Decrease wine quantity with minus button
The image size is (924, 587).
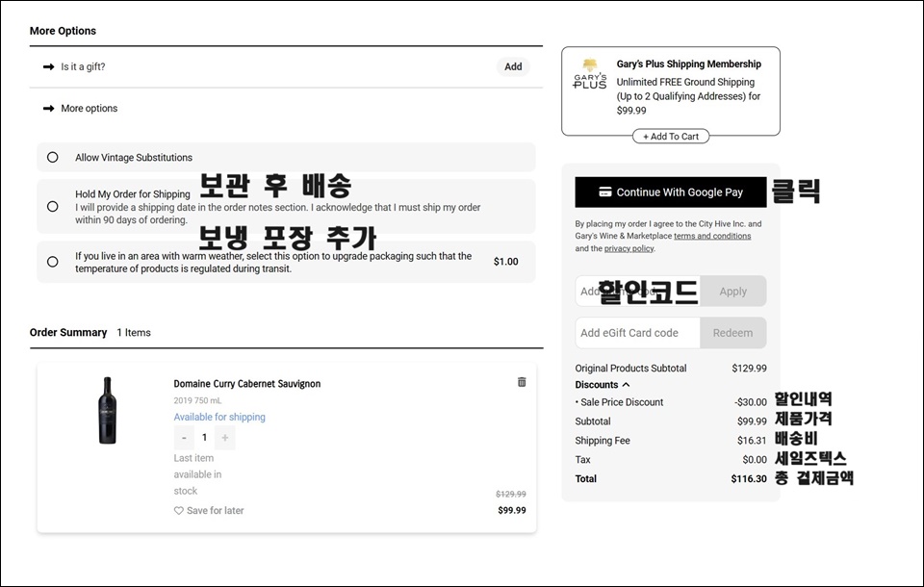tap(184, 437)
